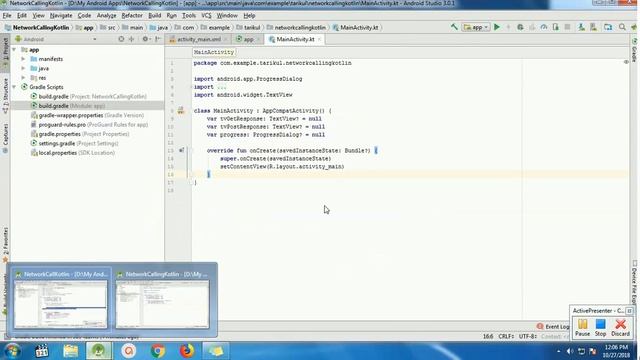Click Hide project panel icon
The width and height of the screenshot is (640, 360).
point(158,39)
